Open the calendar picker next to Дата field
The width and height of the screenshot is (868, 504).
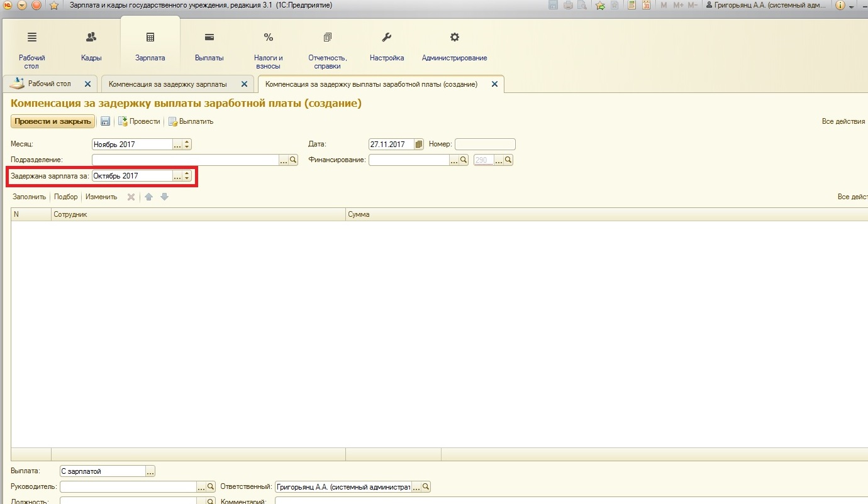pos(420,145)
